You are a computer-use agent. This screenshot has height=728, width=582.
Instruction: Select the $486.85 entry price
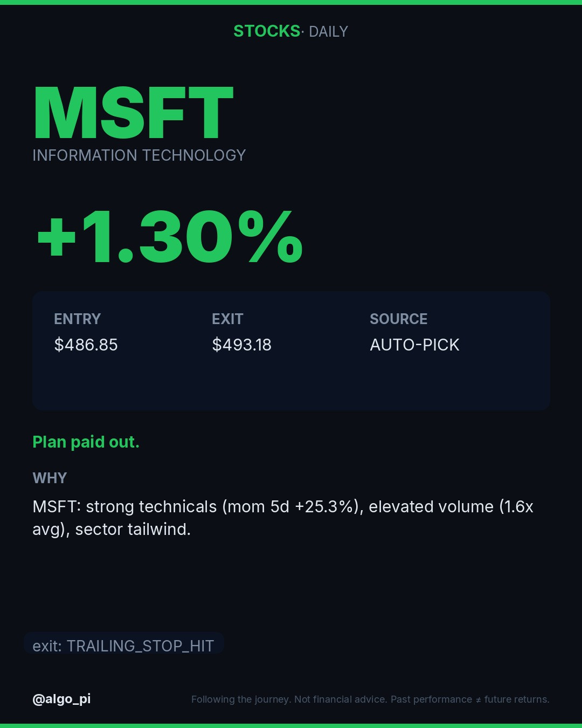tap(86, 345)
